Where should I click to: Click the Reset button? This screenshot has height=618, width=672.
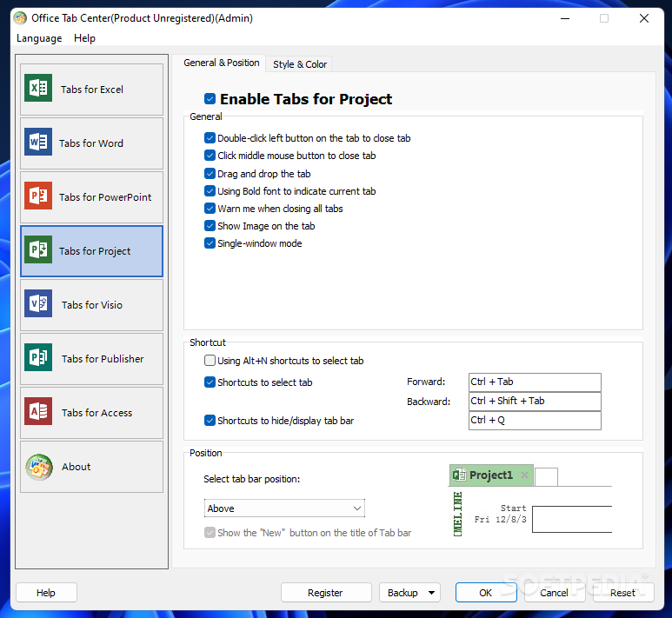click(623, 593)
